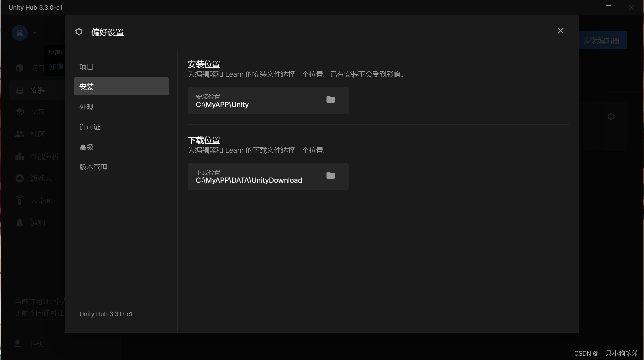Open 社区 people icon in sidebar

tap(20, 134)
